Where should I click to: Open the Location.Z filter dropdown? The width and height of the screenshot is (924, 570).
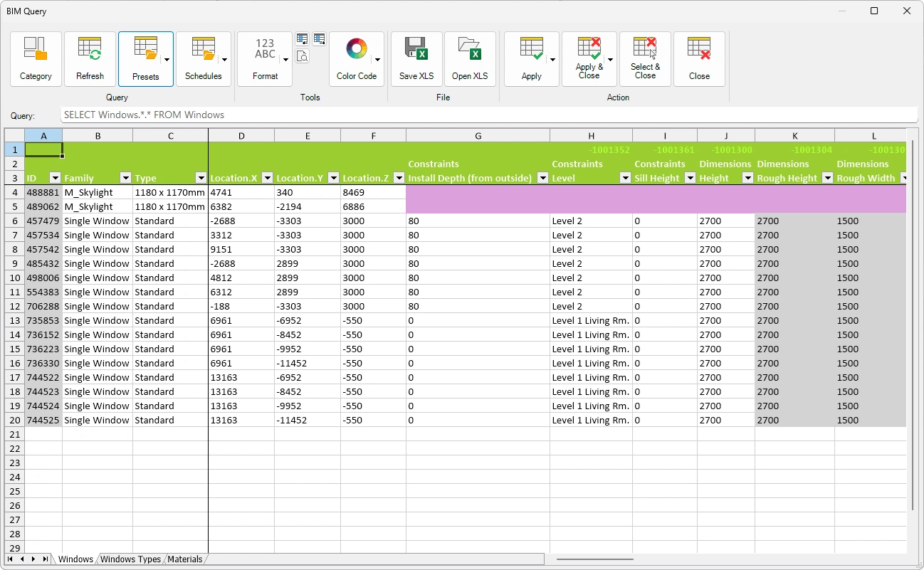[x=399, y=178]
